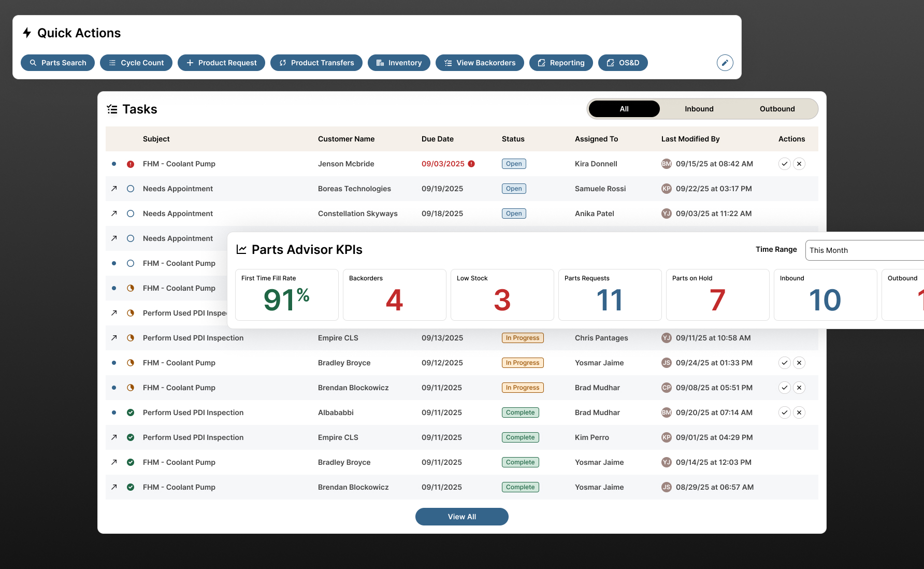Sort by Due Date column header

pyautogui.click(x=438, y=139)
